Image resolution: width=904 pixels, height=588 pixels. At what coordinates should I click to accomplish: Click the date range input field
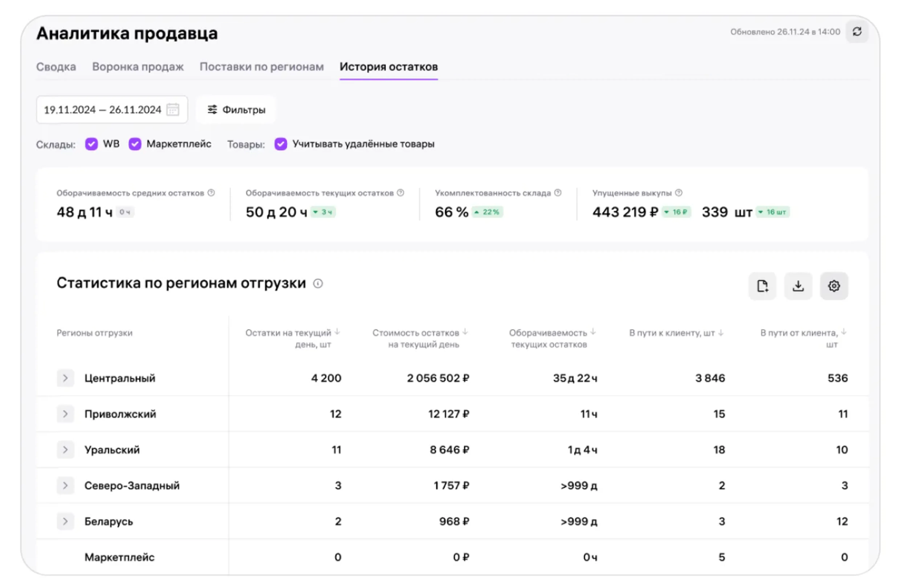tap(103, 110)
